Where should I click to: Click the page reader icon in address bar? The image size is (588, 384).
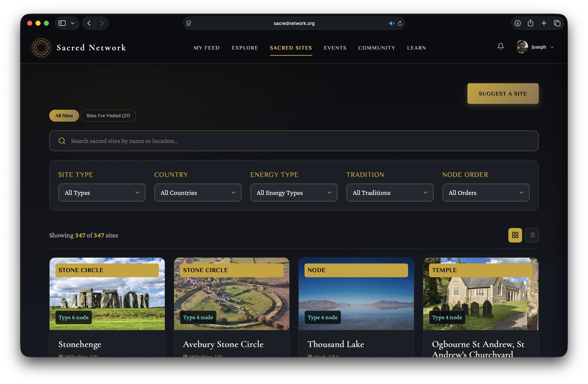coord(189,23)
